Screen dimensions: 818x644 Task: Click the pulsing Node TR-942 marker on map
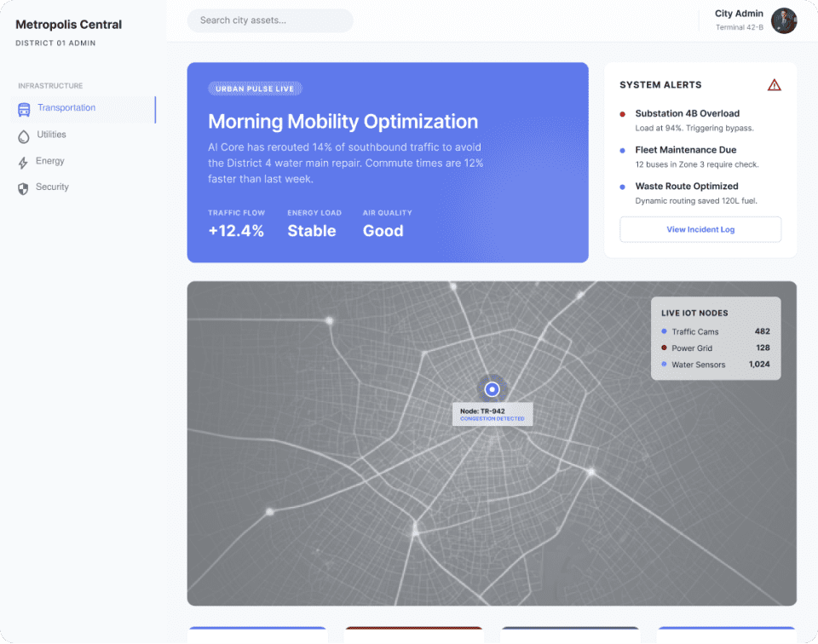tap(493, 390)
